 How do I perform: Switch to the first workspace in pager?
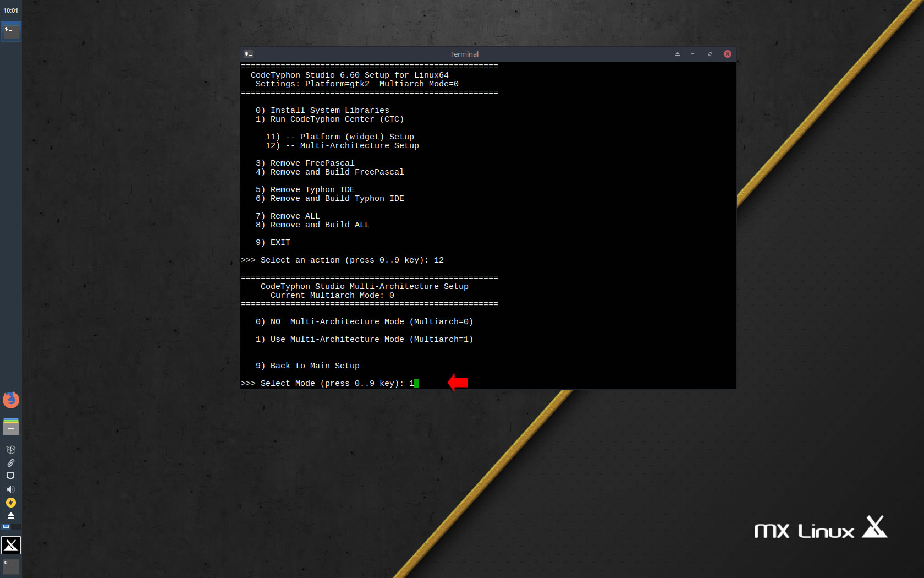(6, 527)
